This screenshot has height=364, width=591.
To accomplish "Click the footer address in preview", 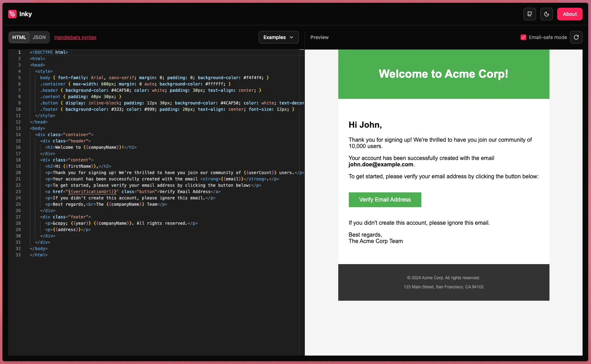I will coord(444,287).
